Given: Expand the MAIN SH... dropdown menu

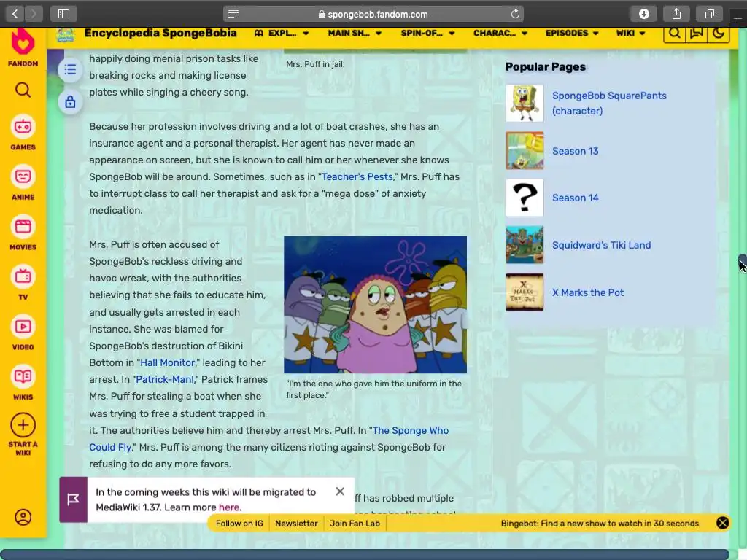Looking at the screenshot, I should [x=355, y=33].
